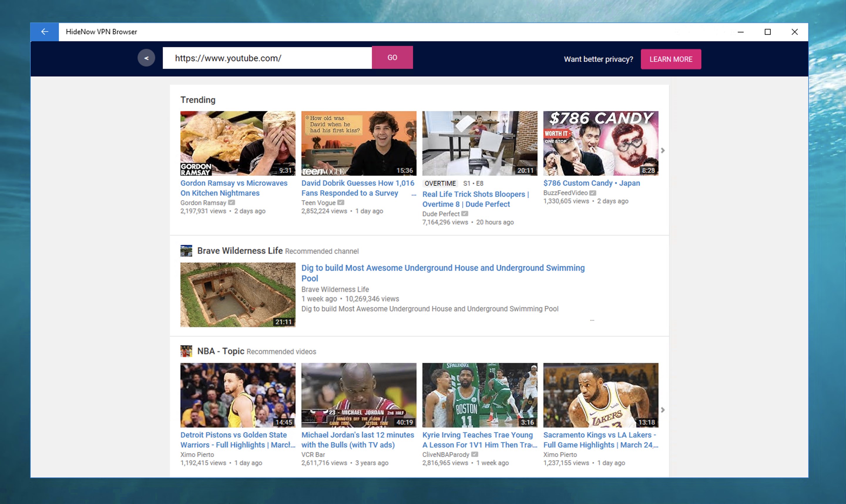
Task: Click the Brave Wilderness Life channel avatar
Action: (x=186, y=251)
